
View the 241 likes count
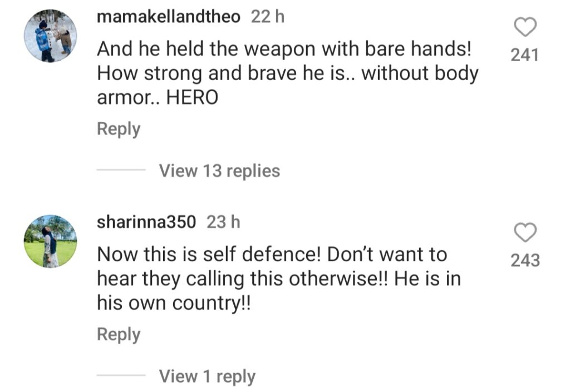524,55
